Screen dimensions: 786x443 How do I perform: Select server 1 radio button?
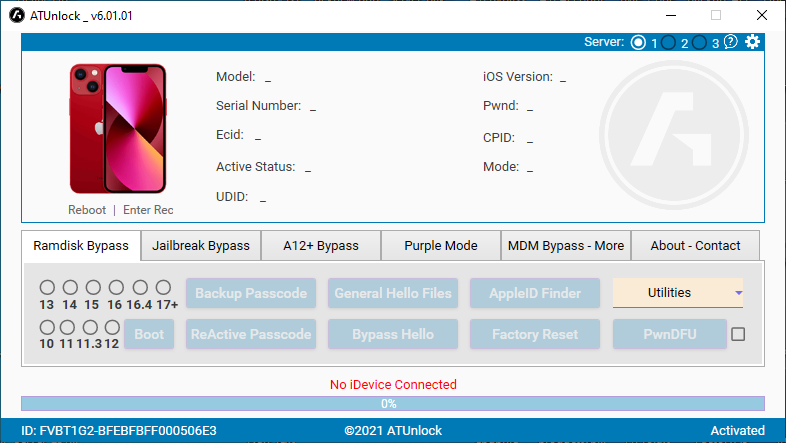pyautogui.click(x=638, y=42)
